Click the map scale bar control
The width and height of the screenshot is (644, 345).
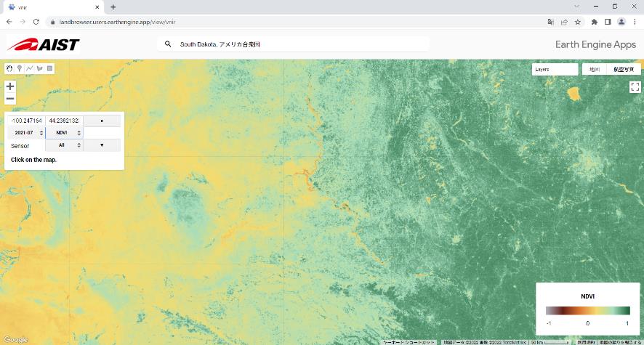coord(550,342)
